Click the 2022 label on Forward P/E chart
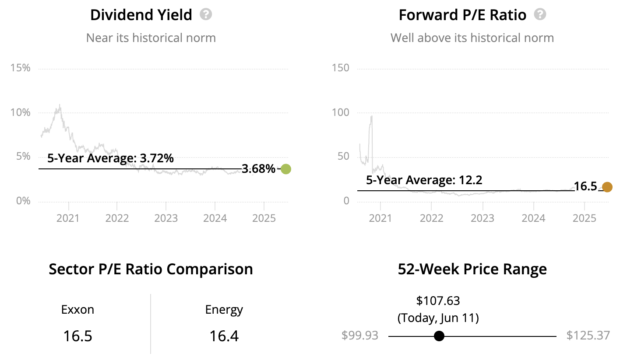The width and height of the screenshot is (620, 364). click(431, 218)
